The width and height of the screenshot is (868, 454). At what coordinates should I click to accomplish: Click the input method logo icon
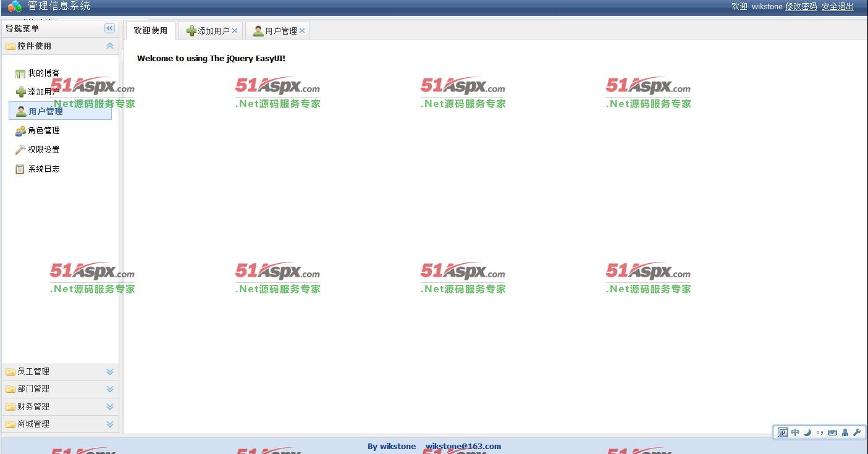[x=783, y=432]
